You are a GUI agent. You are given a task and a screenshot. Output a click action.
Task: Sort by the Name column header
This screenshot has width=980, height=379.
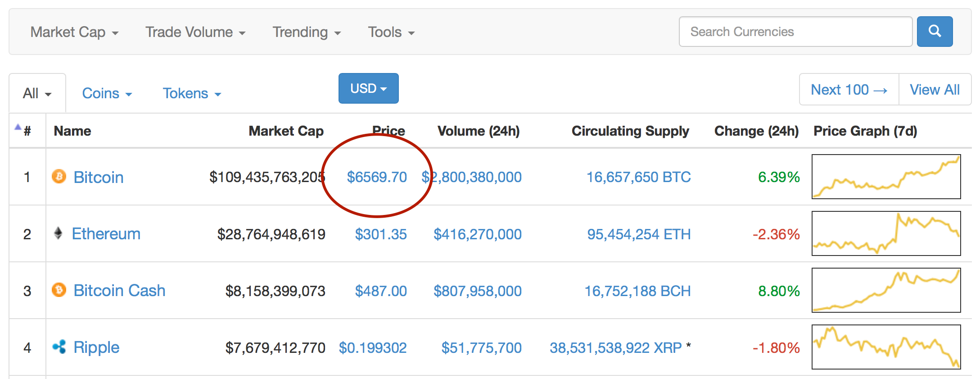coord(72,131)
